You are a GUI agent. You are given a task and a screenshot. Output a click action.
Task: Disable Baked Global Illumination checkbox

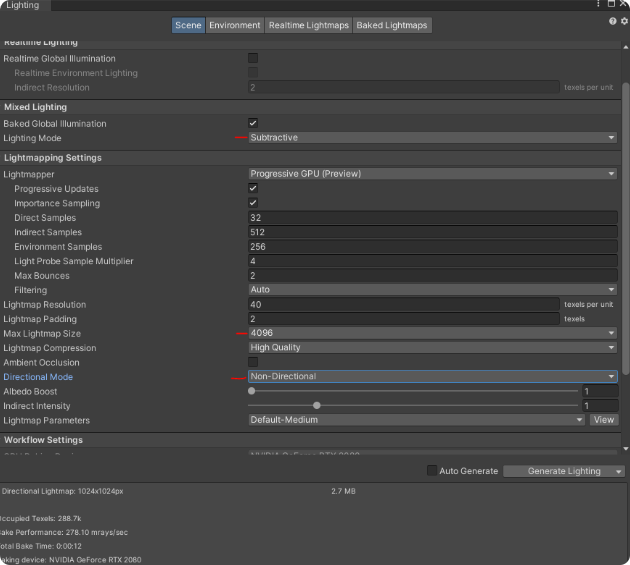[x=253, y=123]
